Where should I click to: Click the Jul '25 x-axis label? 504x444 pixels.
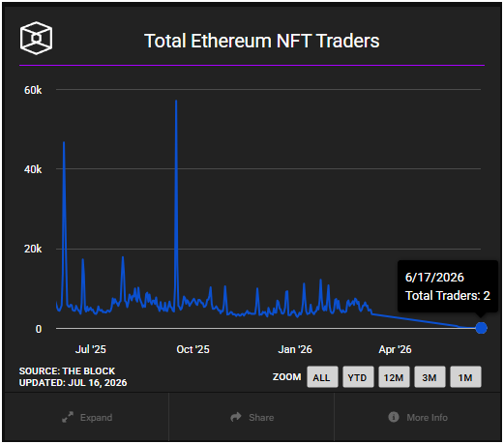click(x=90, y=349)
